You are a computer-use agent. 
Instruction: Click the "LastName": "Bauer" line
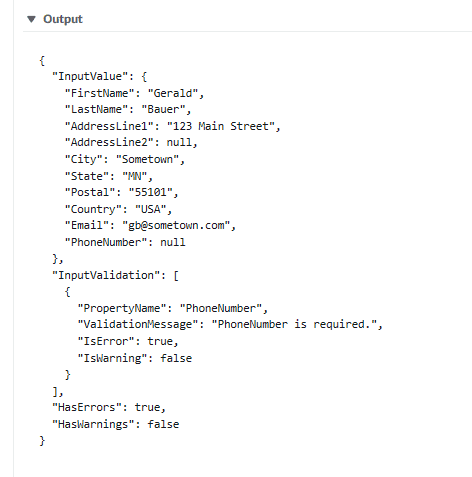point(128,109)
